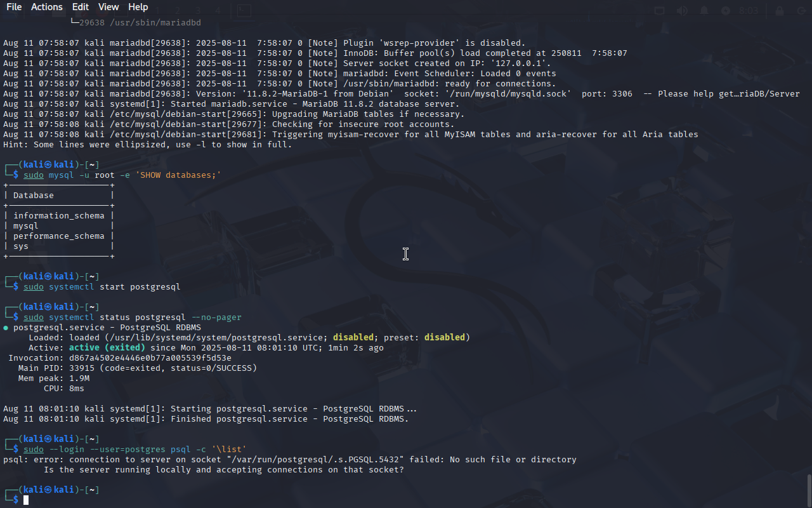Screen dimensions: 812x508
Task: Click 'ready for connections' log line
Action: click(280, 84)
